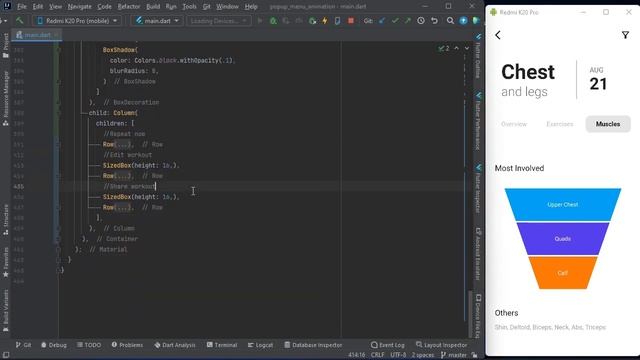Expand the folded Row on line 414
Screen dimensions: 640x360
tap(122, 176)
